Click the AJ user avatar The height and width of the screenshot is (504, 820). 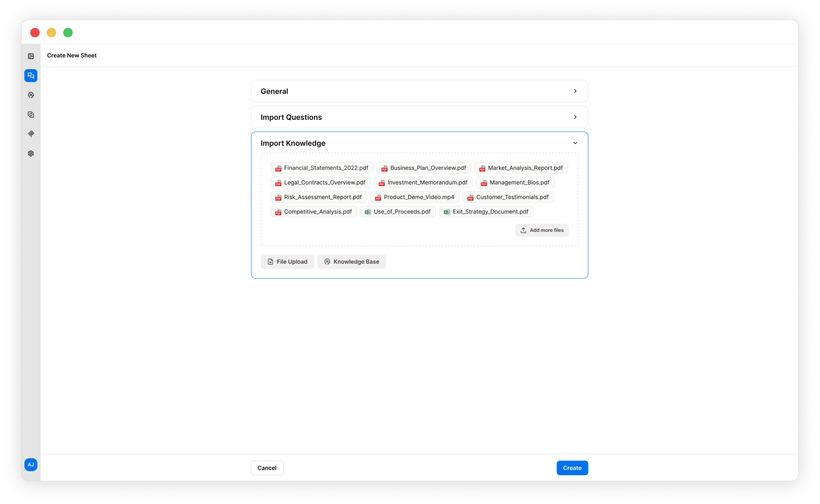coord(31,465)
